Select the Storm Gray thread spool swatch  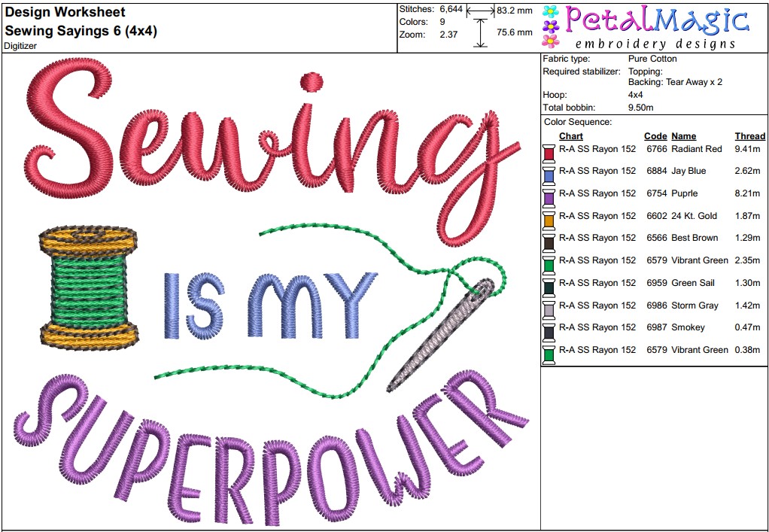[x=549, y=309]
